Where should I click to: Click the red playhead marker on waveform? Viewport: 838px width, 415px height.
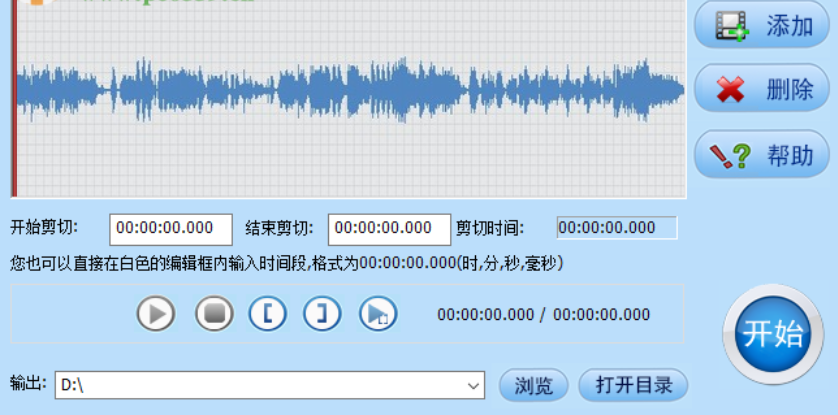14,98
